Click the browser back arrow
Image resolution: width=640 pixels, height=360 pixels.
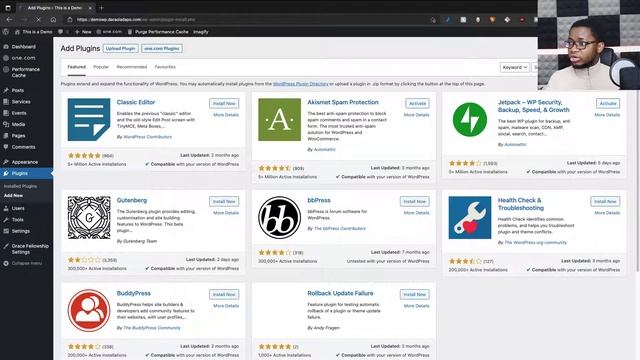[9, 20]
